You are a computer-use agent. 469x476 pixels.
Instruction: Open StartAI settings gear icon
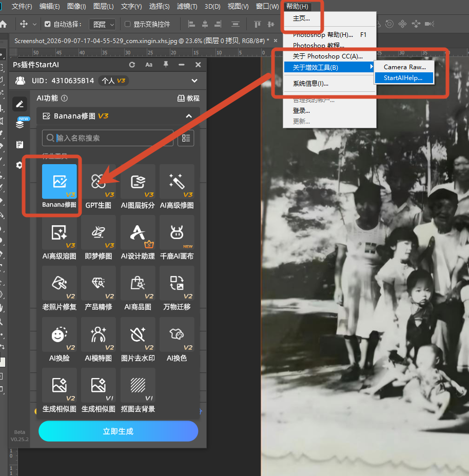(x=19, y=165)
